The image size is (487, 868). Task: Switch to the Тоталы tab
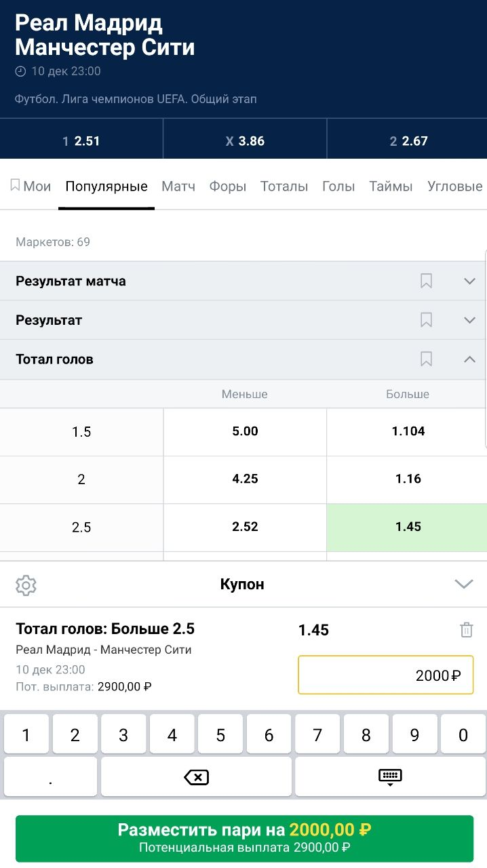tap(284, 186)
